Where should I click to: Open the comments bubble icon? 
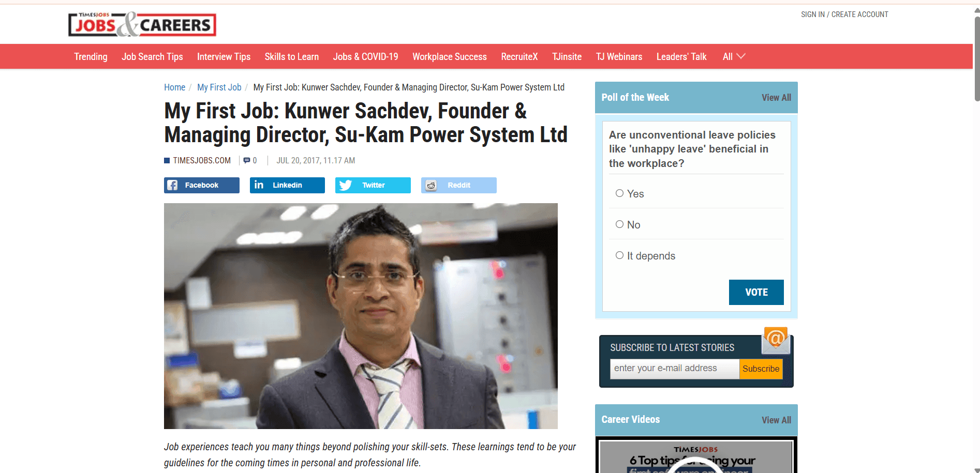tap(247, 160)
